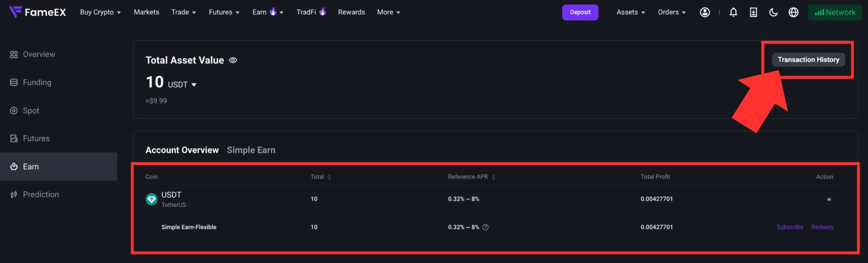
Task: Select Overview in the sidebar
Action: (x=58, y=54)
